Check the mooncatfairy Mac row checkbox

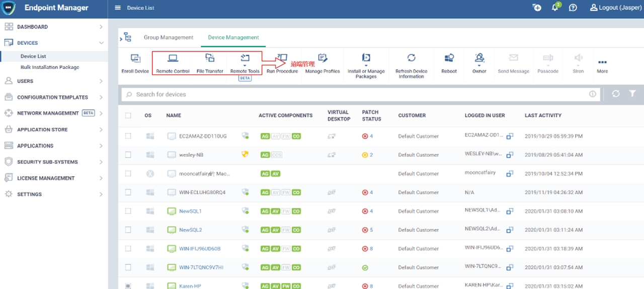click(128, 173)
